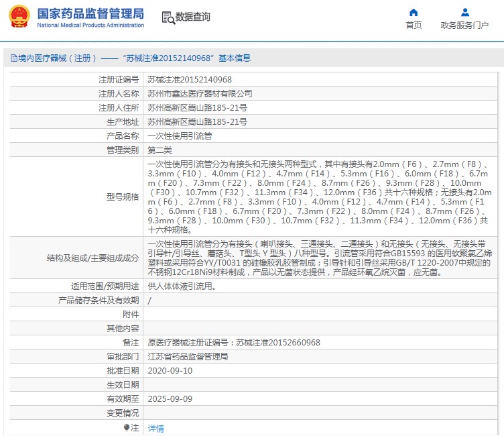
Task: Click the 其他内容 label
Action: pyautogui.click(x=123, y=329)
